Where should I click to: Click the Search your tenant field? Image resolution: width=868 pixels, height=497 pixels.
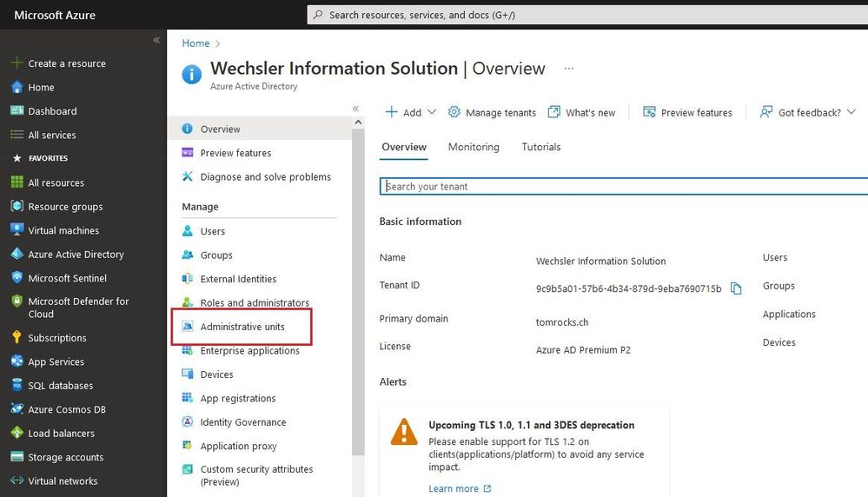point(623,187)
